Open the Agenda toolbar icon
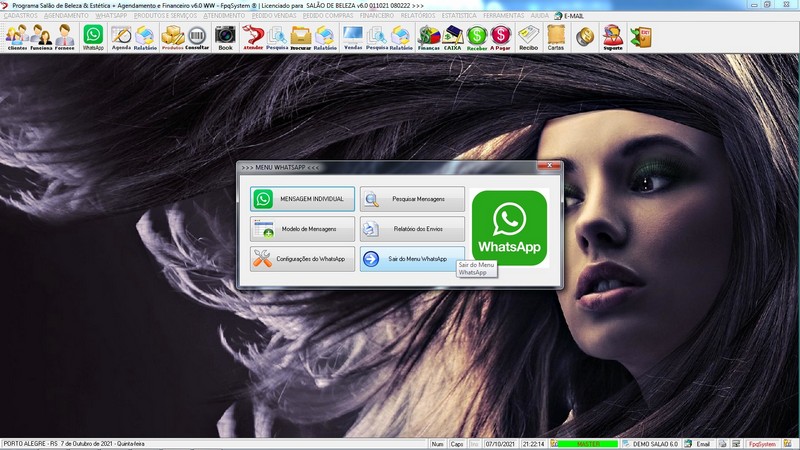800x450 pixels. pyautogui.click(x=121, y=37)
